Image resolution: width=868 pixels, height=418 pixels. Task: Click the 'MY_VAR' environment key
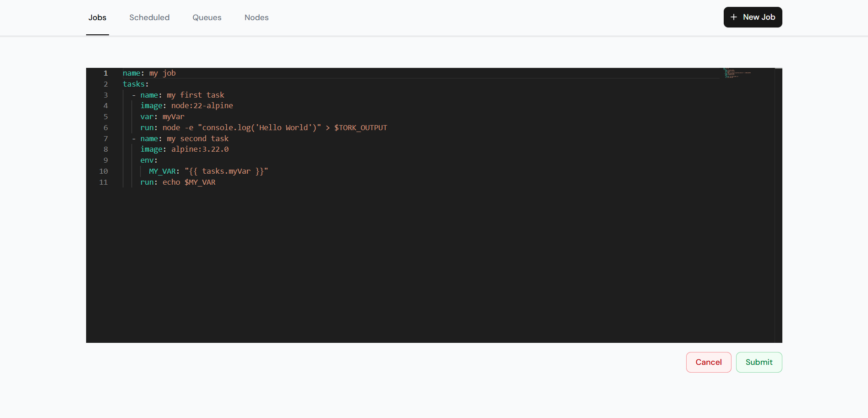click(162, 171)
